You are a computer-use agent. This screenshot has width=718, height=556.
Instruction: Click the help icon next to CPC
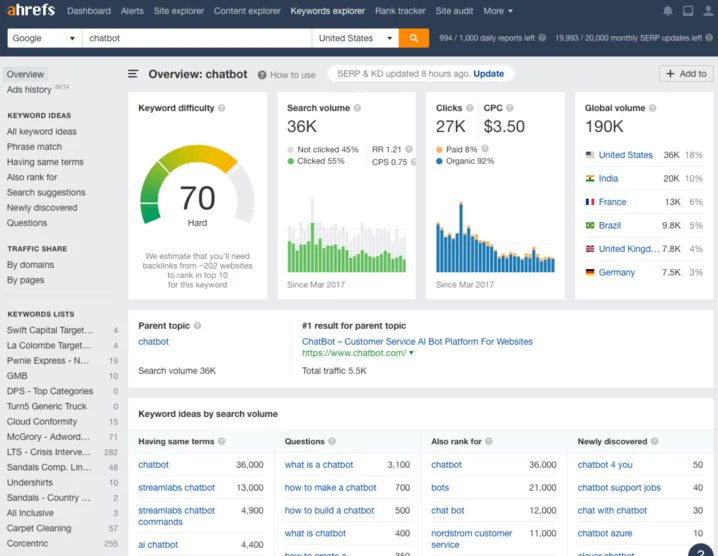pyautogui.click(x=510, y=108)
